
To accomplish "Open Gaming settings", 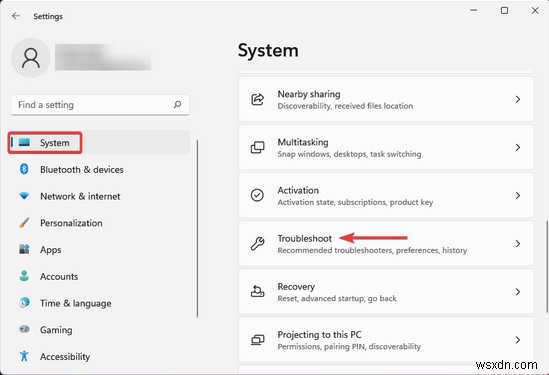I will 56,330.
